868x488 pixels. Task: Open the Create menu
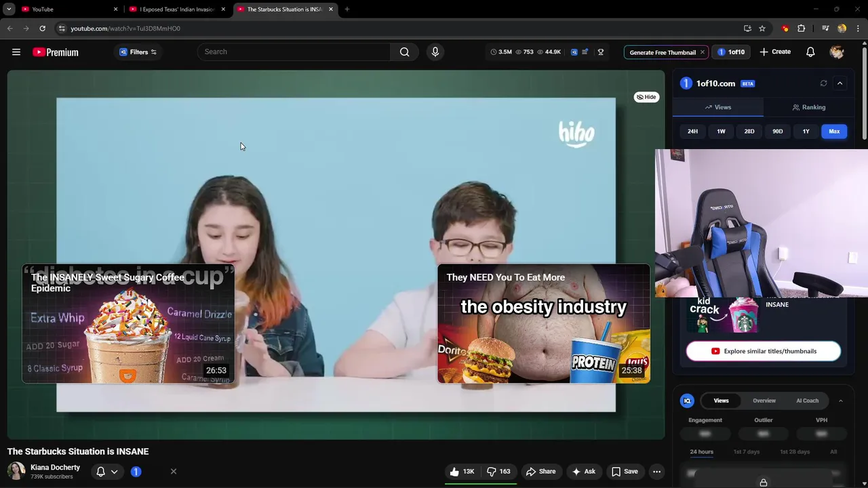click(775, 52)
